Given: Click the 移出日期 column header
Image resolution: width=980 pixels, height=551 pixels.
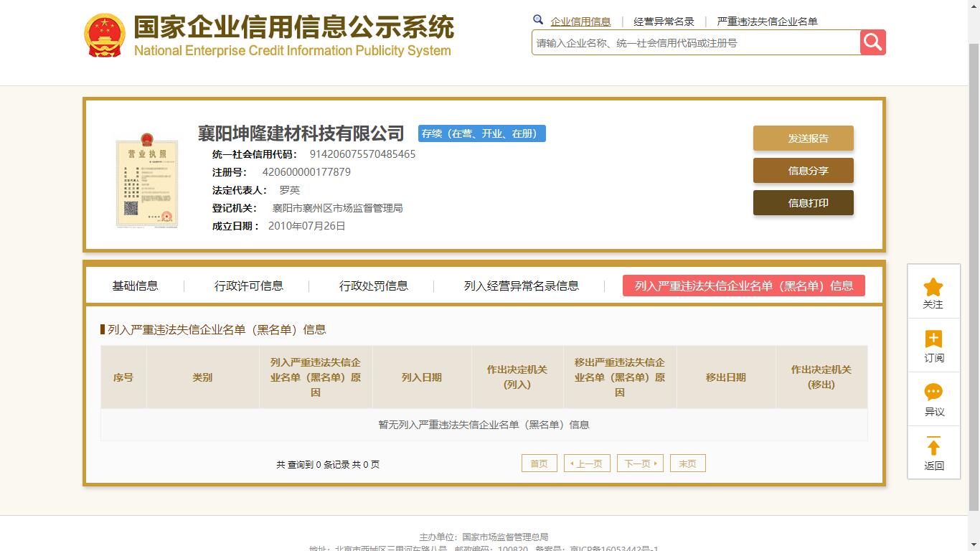Looking at the screenshot, I should pos(726,377).
